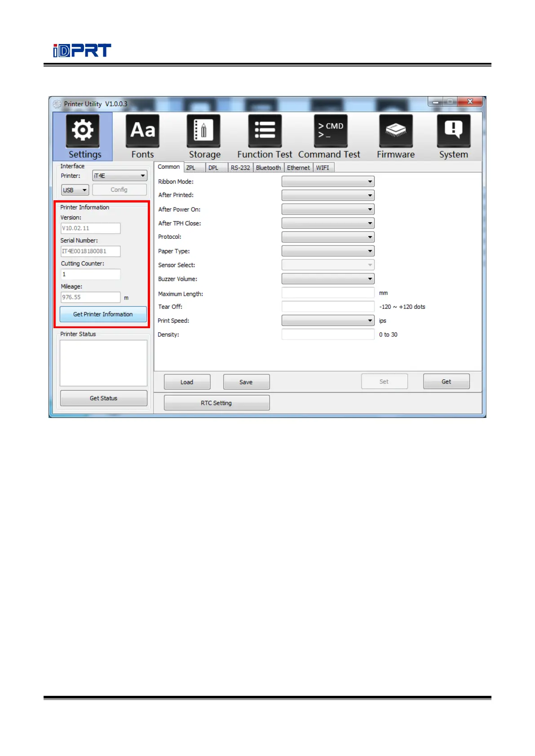Click the "Printer Information" group label
Image resolution: width=535 pixels, height=756 pixels.
(85, 207)
